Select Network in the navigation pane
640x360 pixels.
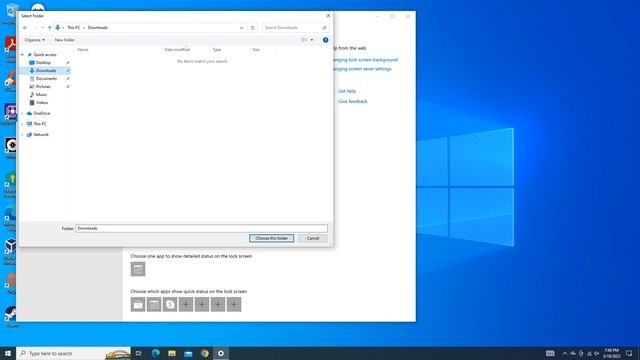pyautogui.click(x=41, y=135)
